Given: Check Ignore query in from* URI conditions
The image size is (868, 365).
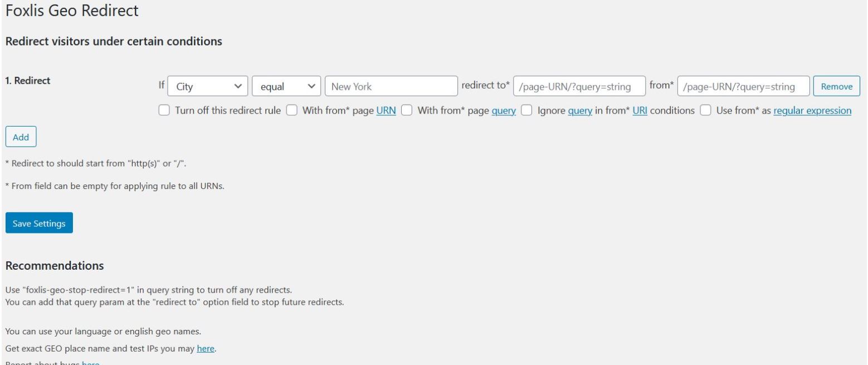Looking at the screenshot, I should click(x=526, y=110).
